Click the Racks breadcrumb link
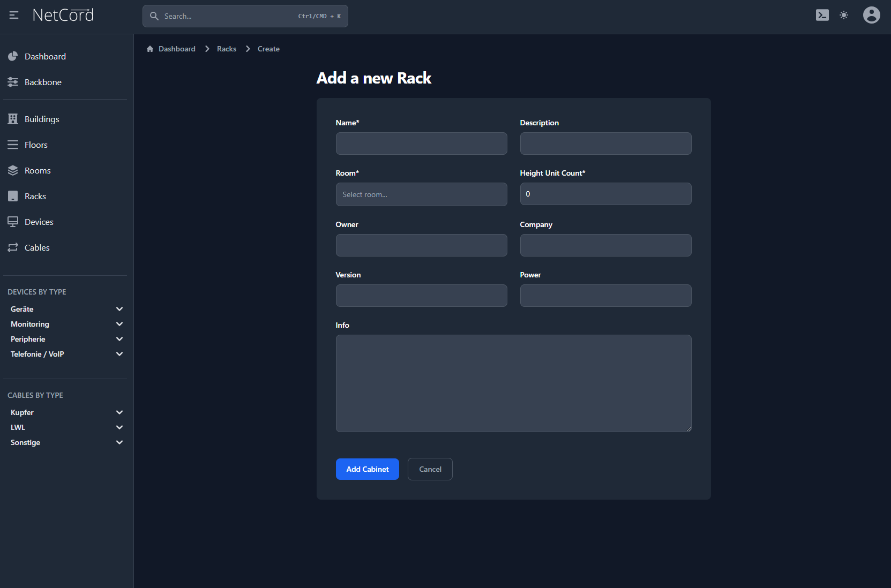 point(227,49)
